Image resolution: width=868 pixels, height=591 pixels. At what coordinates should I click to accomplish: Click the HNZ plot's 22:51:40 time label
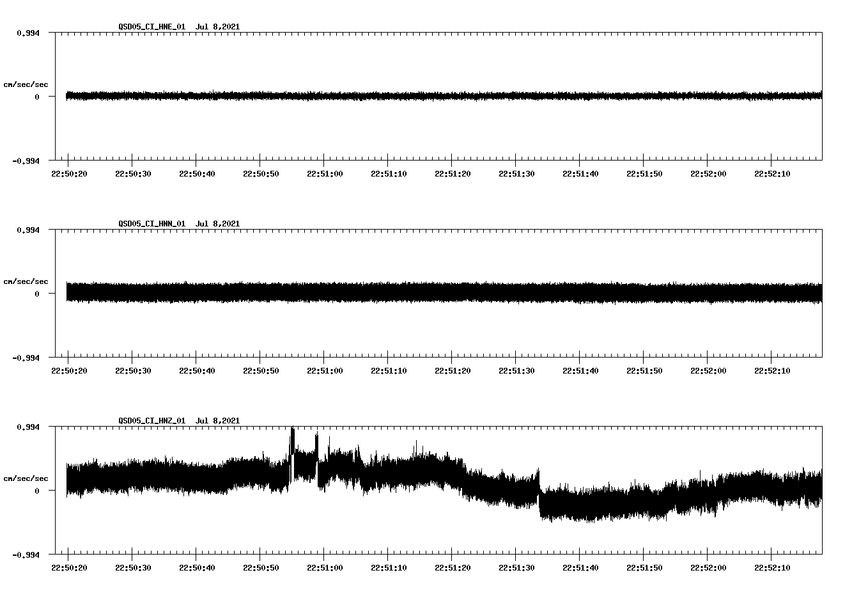[x=580, y=568]
